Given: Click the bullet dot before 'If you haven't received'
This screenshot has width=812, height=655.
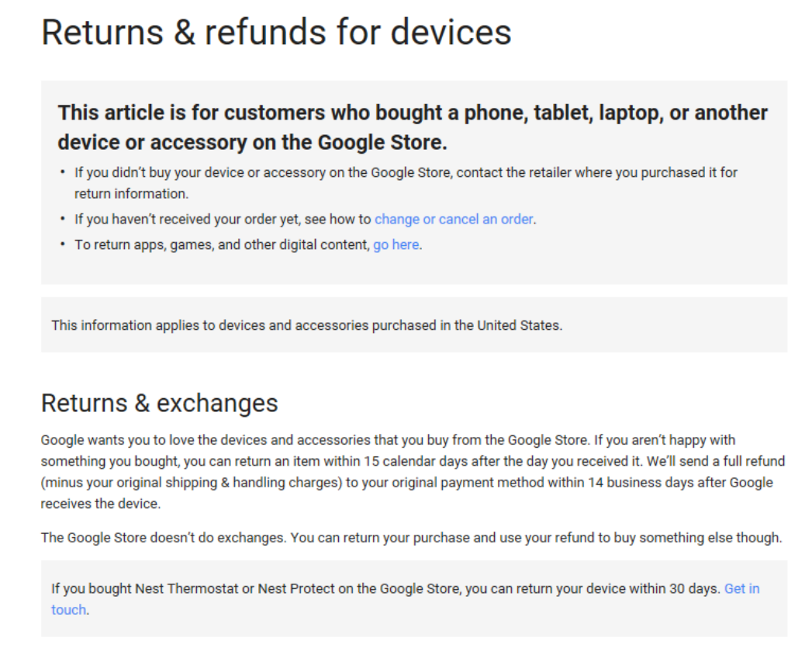Looking at the screenshot, I should pos(63,218).
